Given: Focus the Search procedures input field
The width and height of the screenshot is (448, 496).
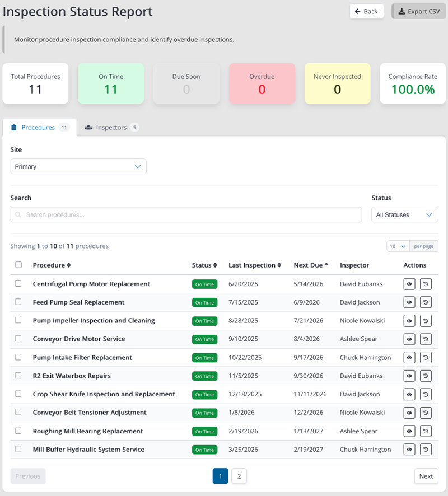Looking at the screenshot, I should pos(186,215).
